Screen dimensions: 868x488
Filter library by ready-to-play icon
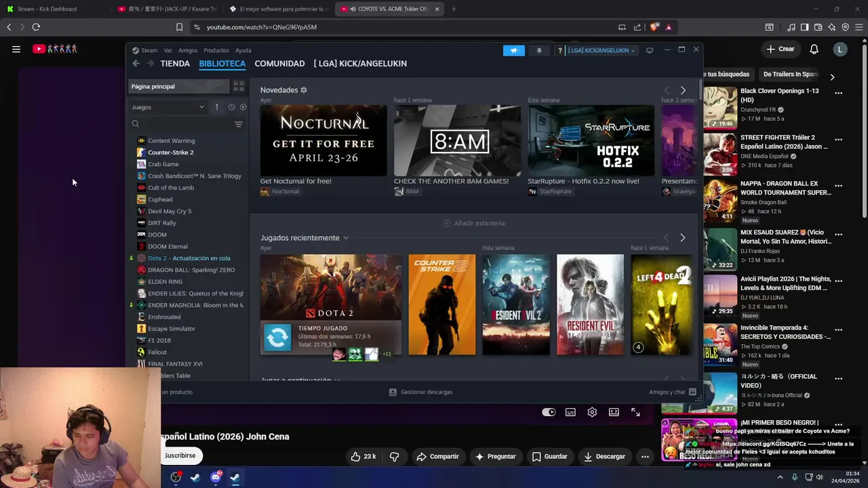[243, 107]
